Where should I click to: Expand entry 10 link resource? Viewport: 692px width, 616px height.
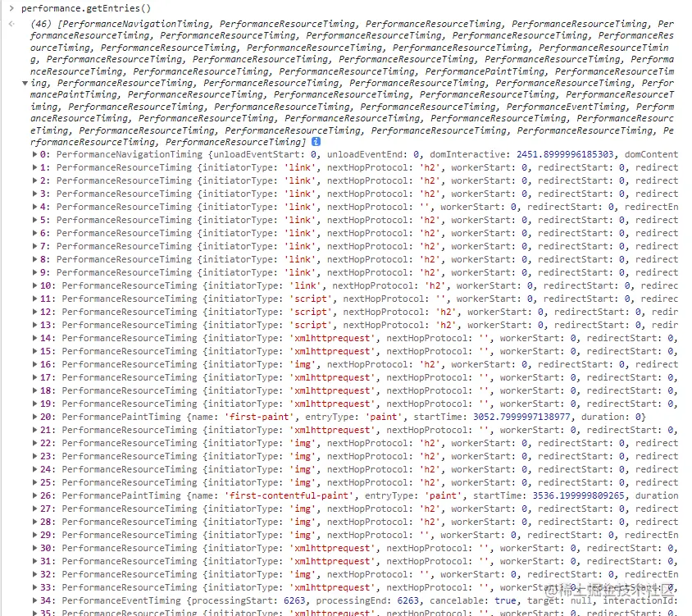(34, 285)
